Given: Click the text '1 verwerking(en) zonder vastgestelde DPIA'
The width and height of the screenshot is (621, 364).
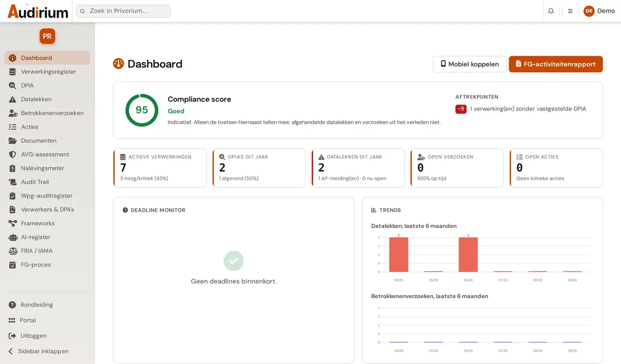Looking at the screenshot, I should [528, 109].
